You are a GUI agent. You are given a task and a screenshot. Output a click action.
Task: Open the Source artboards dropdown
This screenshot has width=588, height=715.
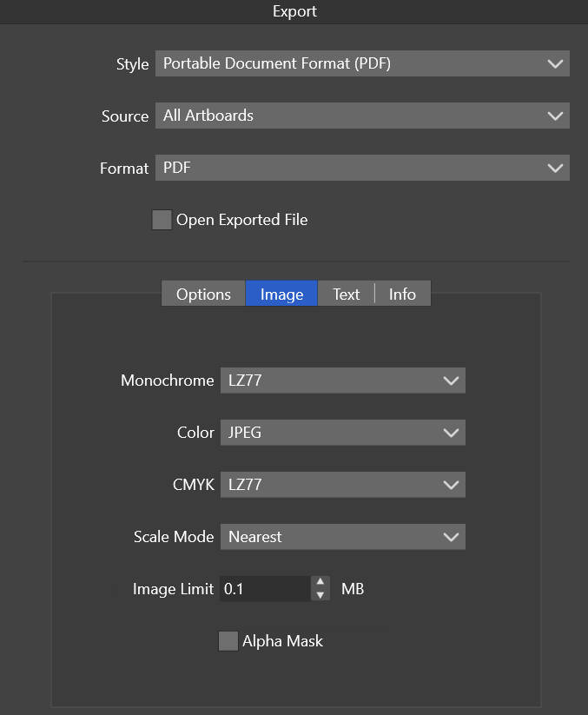pyautogui.click(x=362, y=115)
